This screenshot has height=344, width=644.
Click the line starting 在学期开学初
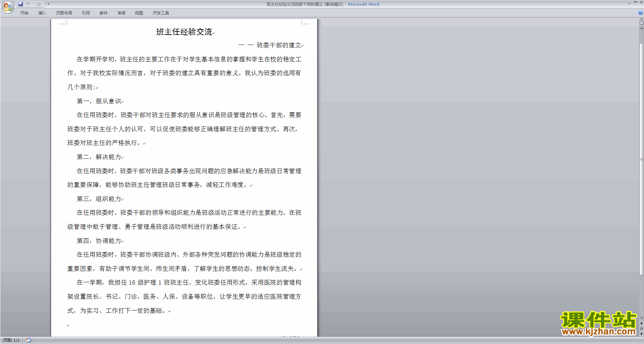tap(189, 59)
